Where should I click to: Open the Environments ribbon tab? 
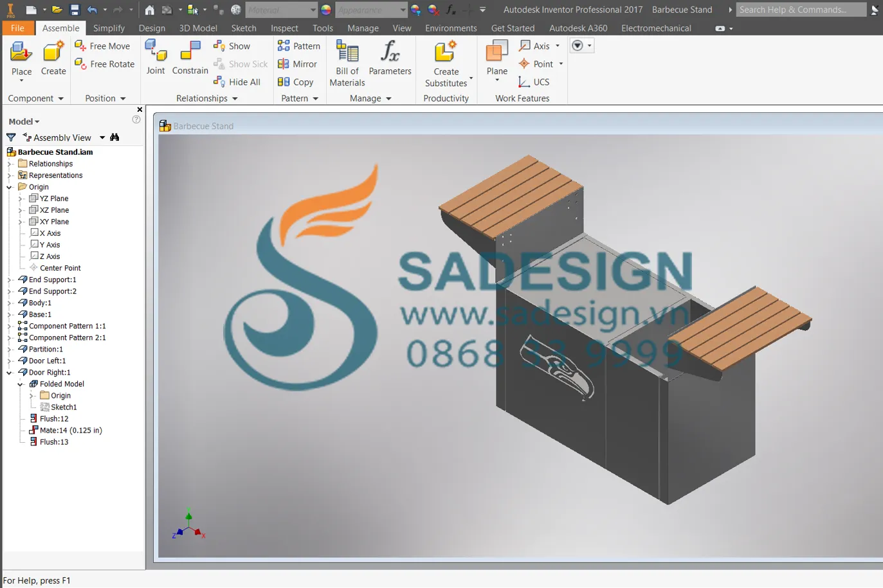(x=451, y=28)
